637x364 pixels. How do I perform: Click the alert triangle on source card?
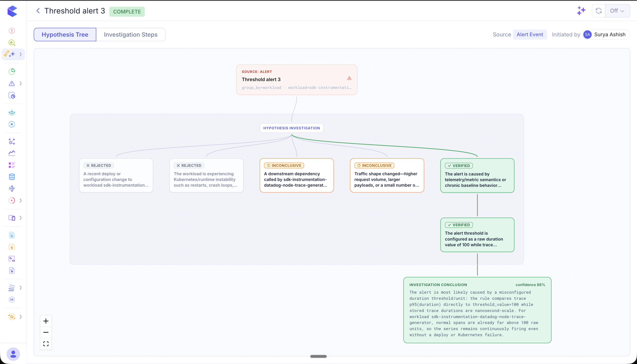349,78
